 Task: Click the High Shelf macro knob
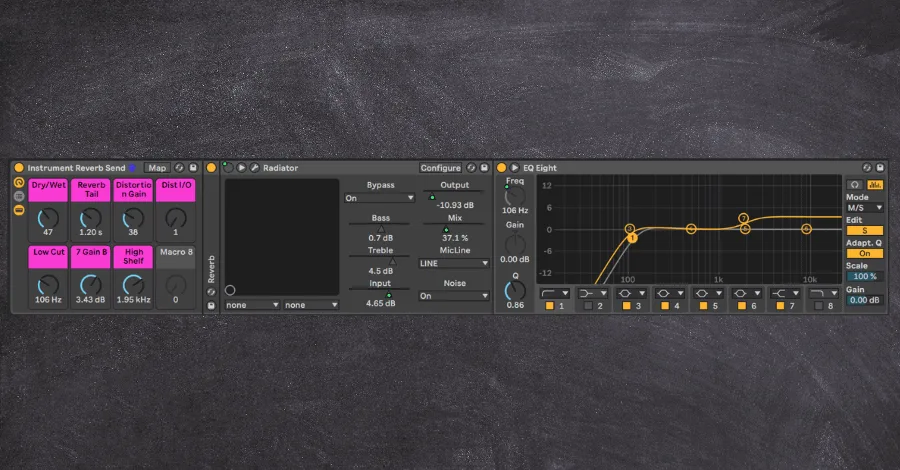(x=133, y=285)
